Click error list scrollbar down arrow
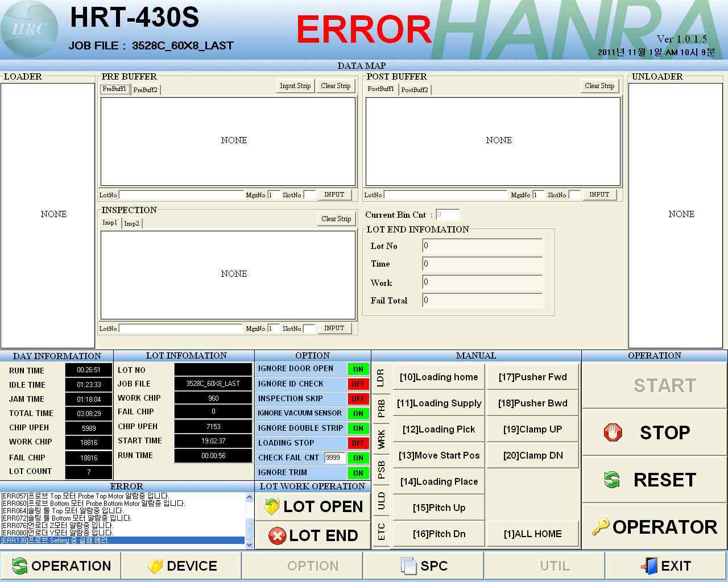 249,544
